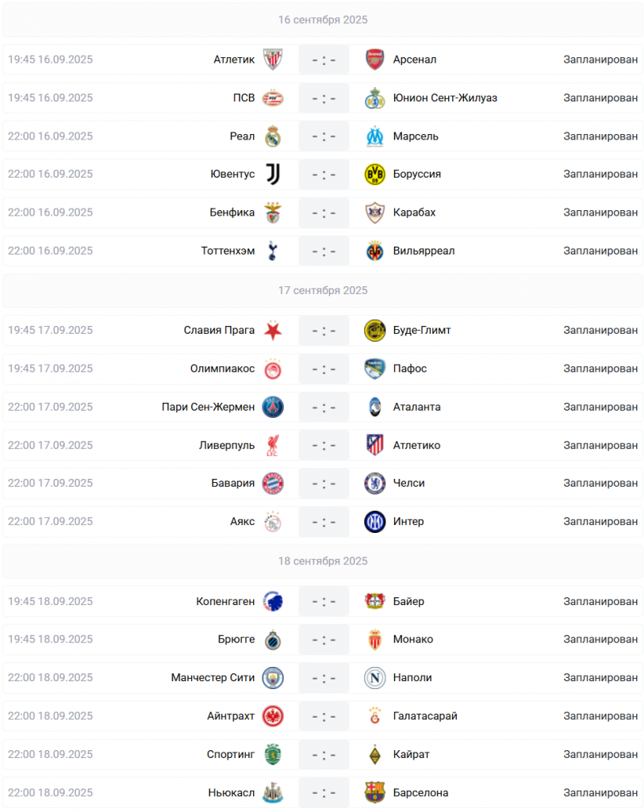This screenshot has width=644, height=812.
Task: Click Запланирован status for Аякс vs Интер
Action: coord(600,522)
